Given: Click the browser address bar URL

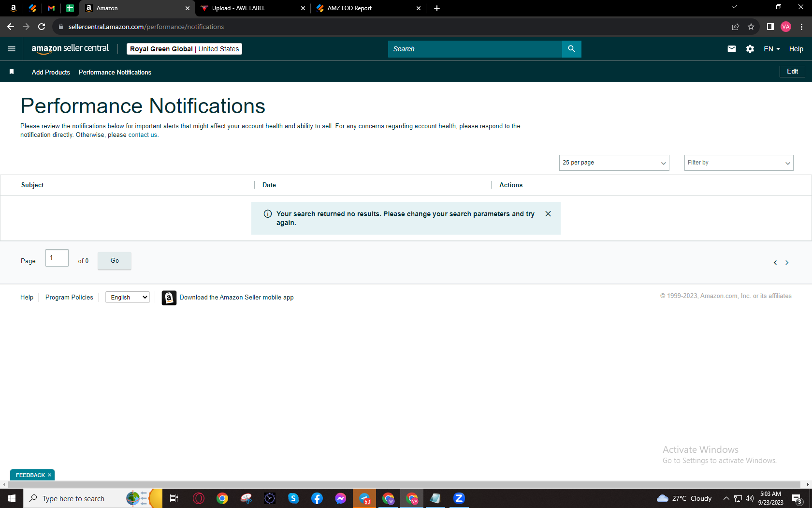Looking at the screenshot, I should [146, 27].
